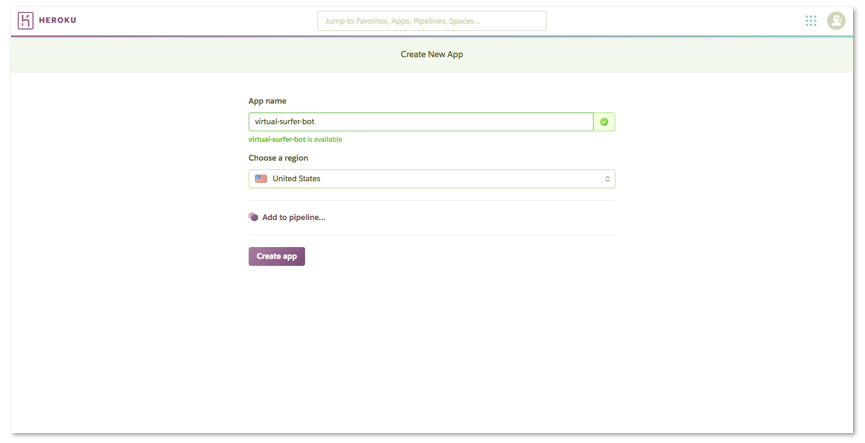Focus the App name input field
This screenshot has width=865, height=443.
421,122
